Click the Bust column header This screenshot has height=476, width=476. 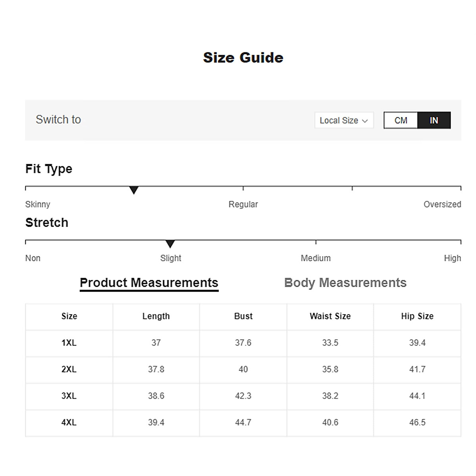coord(243,316)
